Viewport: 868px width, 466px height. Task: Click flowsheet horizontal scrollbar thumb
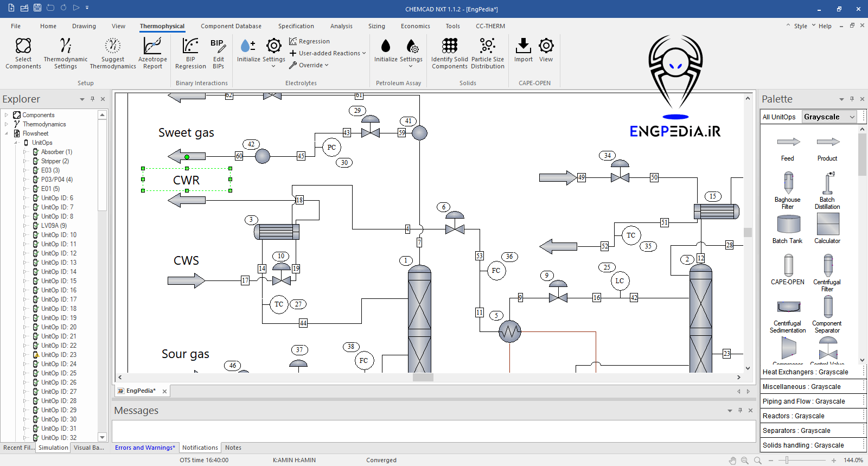423,377
